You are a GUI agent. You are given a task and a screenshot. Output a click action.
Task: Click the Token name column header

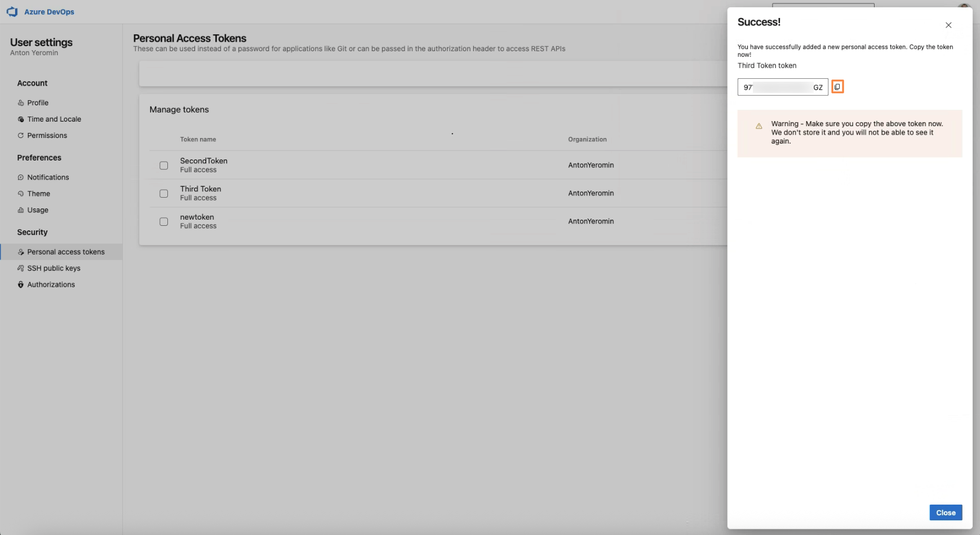[198, 140]
